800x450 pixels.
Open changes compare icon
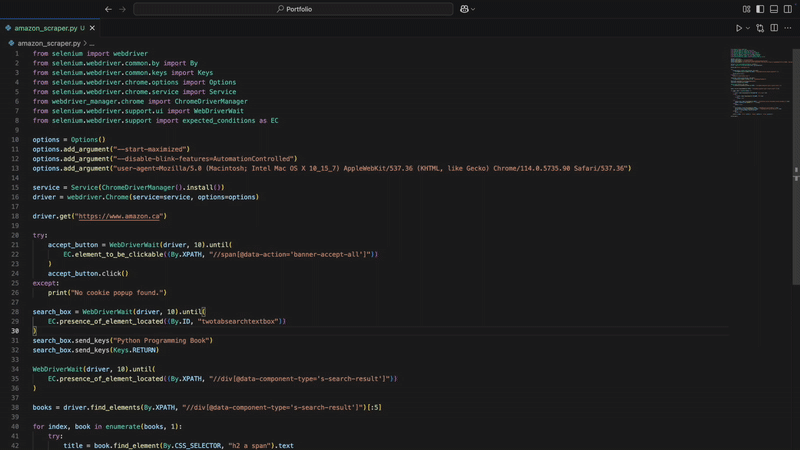coord(760,28)
